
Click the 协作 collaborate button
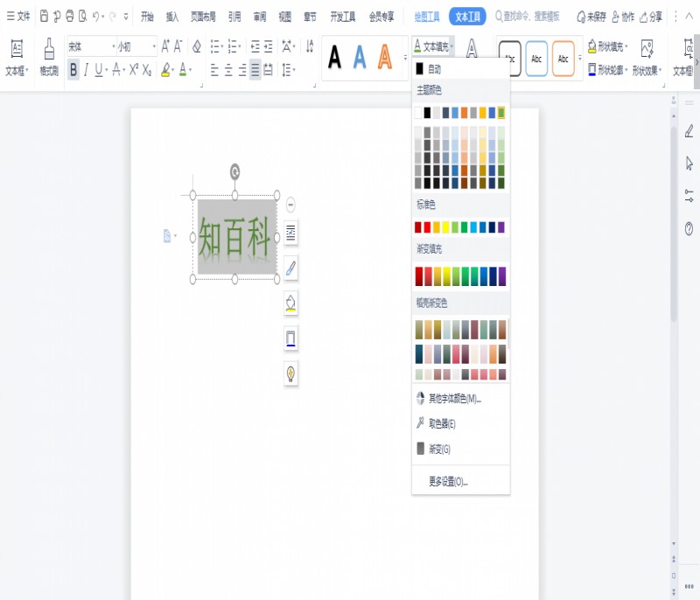pos(623,17)
